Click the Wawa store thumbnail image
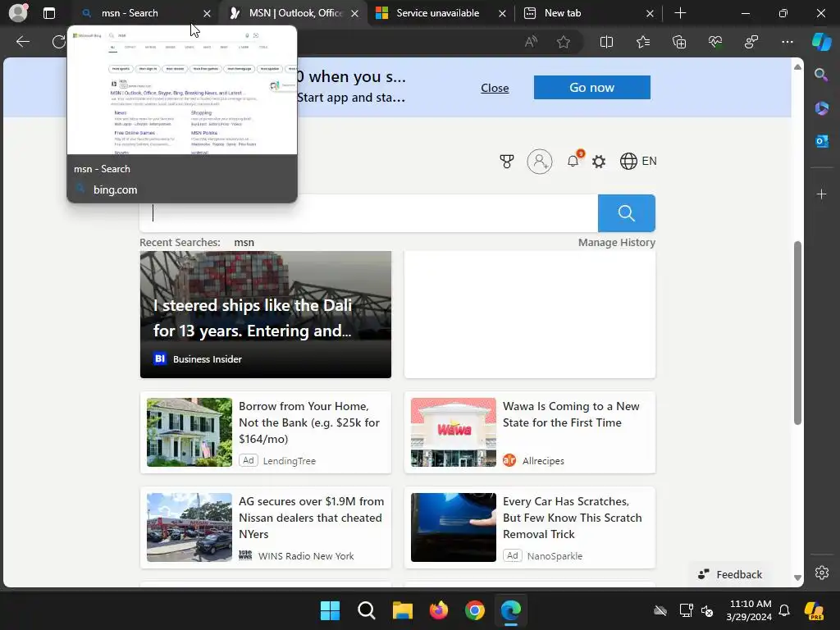Image resolution: width=840 pixels, height=630 pixels. [453, 432]
